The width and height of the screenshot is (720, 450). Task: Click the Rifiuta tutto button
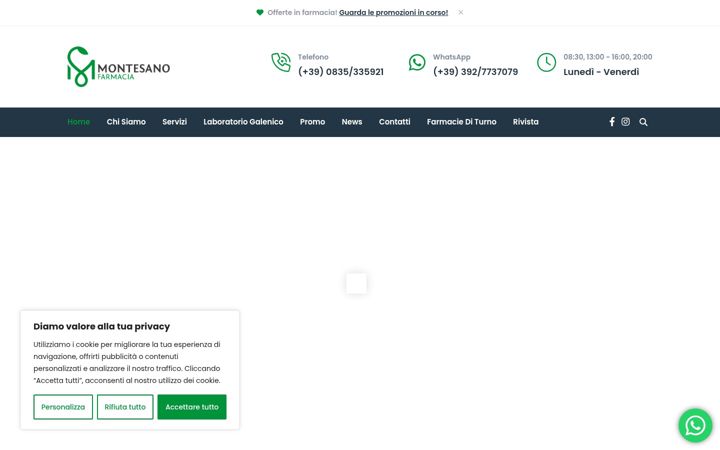pyautogui.click(x=125, y=407)
